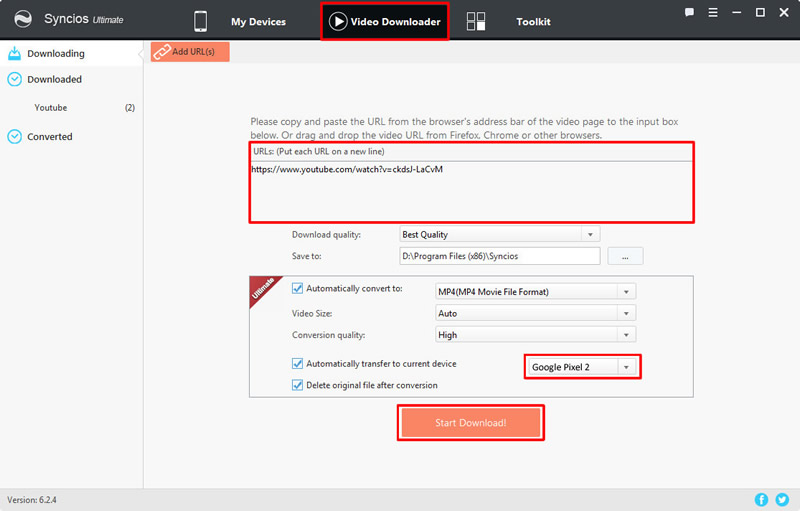Click the Downloaded checkmark circle icon
The width and height of the screenshot is (800, 511).
[15, 79]
